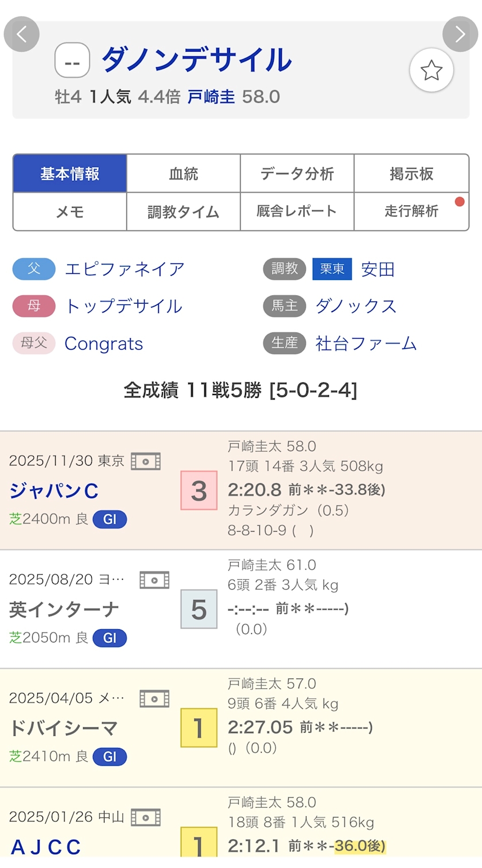
Task: Open the 血統 tab
Action: [x=183, y=173]
